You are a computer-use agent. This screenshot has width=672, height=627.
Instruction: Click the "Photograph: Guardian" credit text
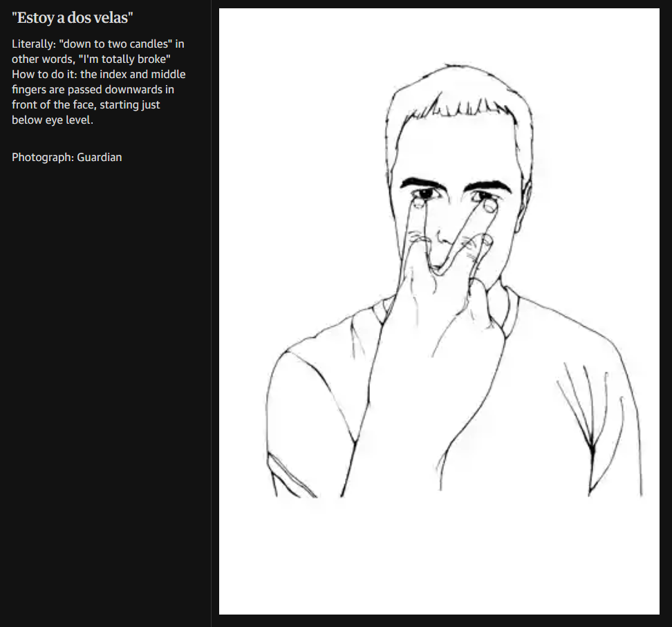67,158
